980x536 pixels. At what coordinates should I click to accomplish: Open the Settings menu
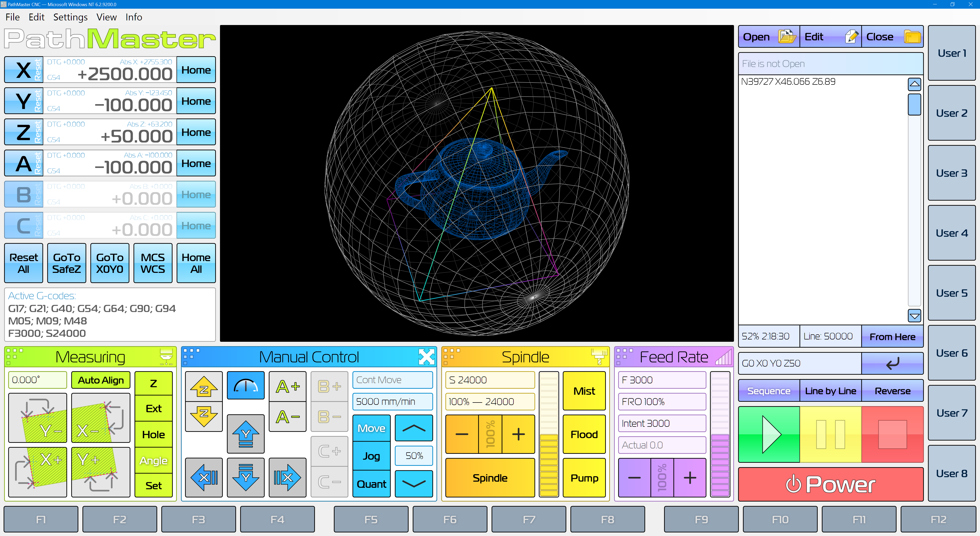pos(70,17)
